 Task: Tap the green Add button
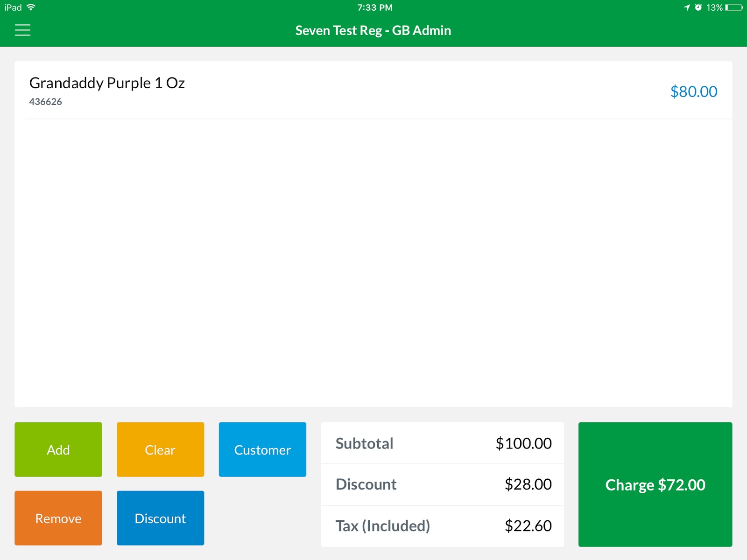tap(58, 449)
